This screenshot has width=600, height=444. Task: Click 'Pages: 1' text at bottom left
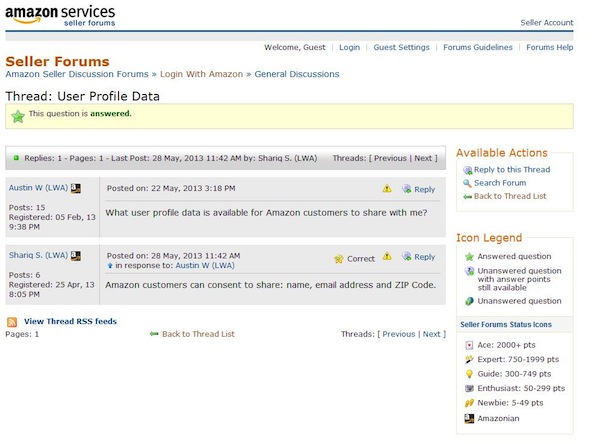pos(22,334)
